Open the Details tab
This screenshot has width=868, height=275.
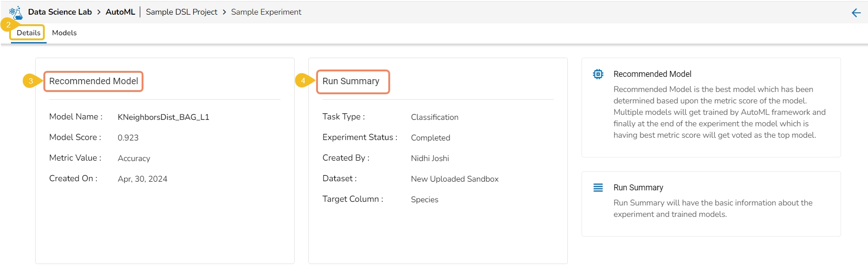point(28,33)
